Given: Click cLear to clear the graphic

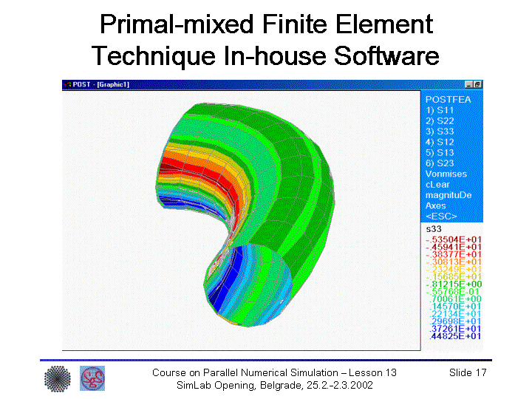Looking at the screenshot, I should (439, 185).
